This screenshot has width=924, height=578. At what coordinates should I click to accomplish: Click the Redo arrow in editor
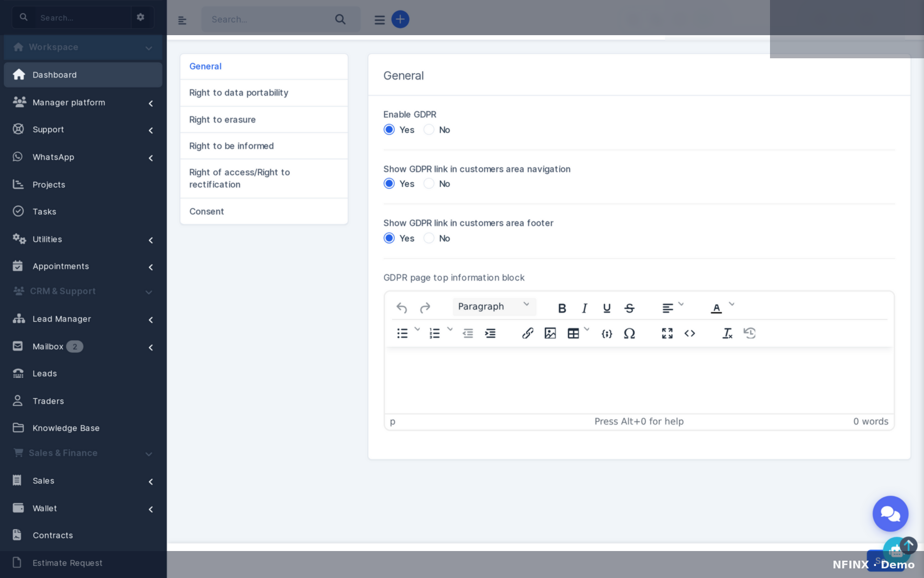(x=425, y=308)
